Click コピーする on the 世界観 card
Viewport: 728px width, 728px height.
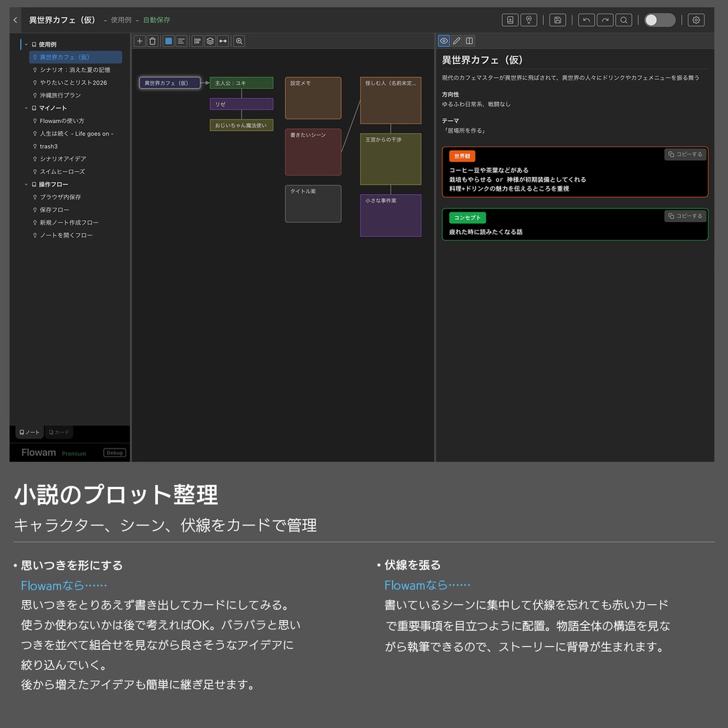click(x=685, y=154)
